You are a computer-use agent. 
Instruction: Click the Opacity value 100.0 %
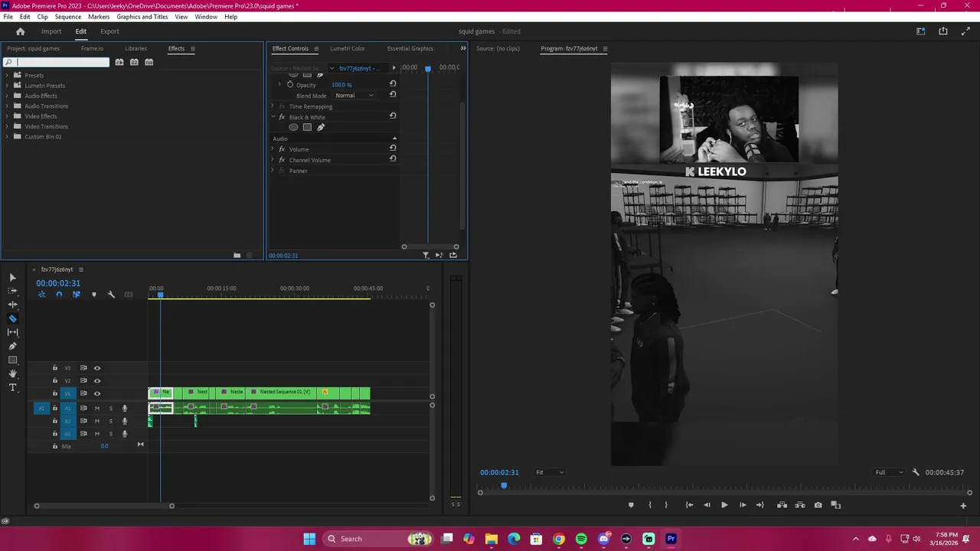click(341, 85)
